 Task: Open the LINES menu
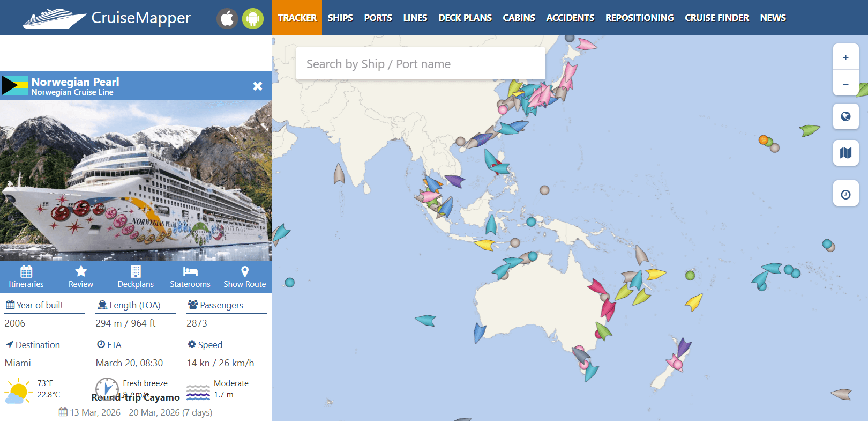click(x=415, y=18)
